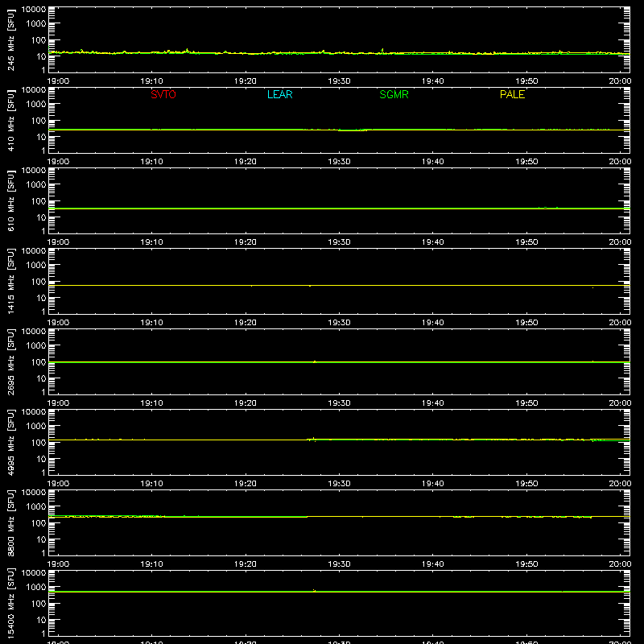644x644 pixels.
Task: Click the 10000 tick label on 8800 MHz axis
Action: pyautogui.click(x=34, y=493)
